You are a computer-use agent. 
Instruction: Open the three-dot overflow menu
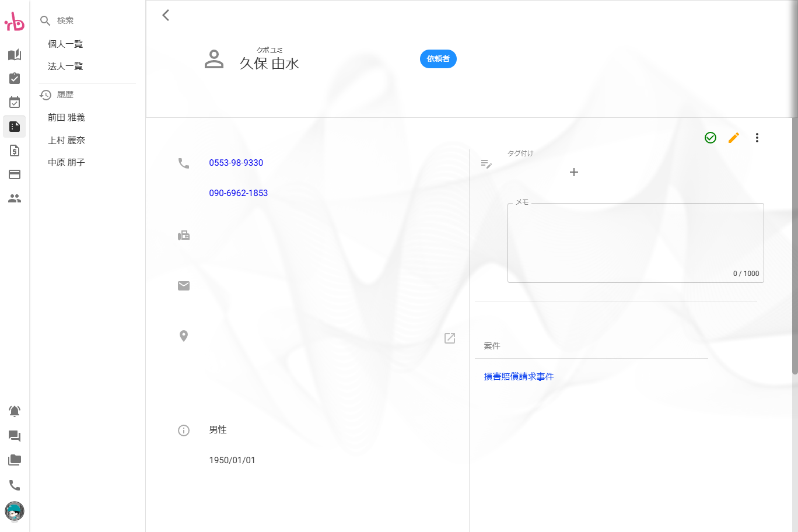pos(757,138)
